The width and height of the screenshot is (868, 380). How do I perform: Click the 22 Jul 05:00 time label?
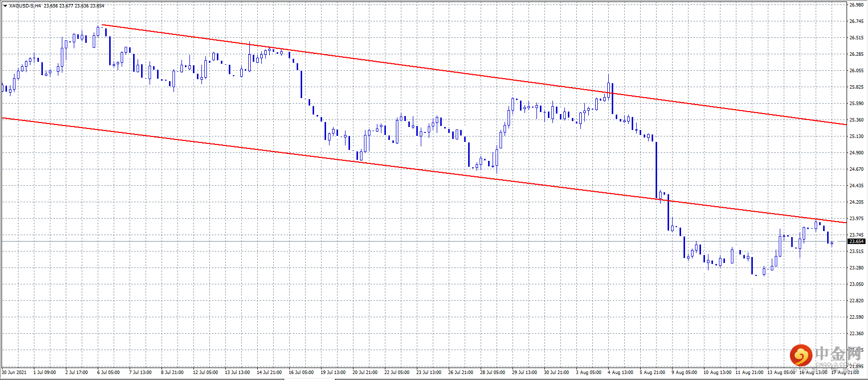click(397, 373)
